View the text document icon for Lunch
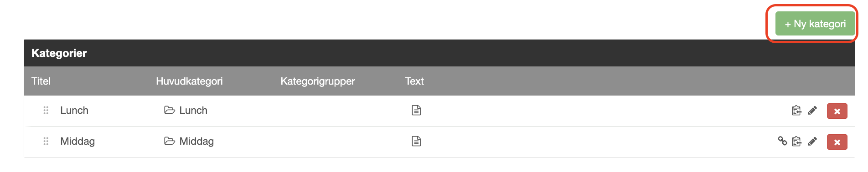 (416, 110)
